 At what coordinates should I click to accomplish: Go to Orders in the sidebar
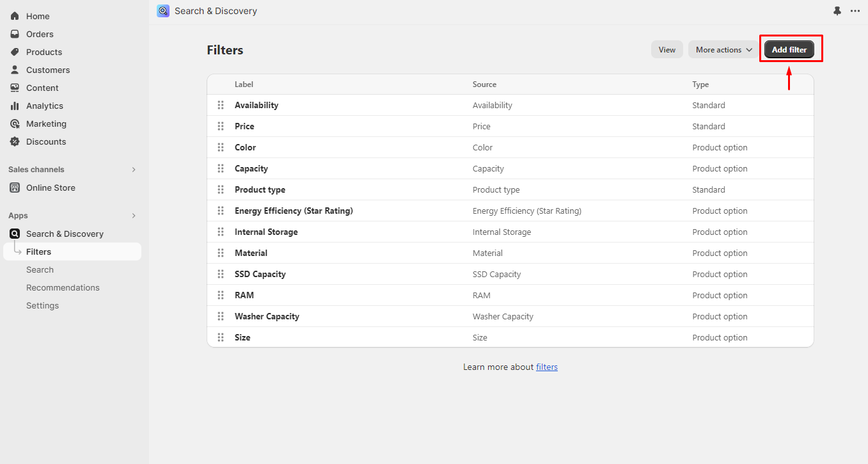(x=40, y=34)
